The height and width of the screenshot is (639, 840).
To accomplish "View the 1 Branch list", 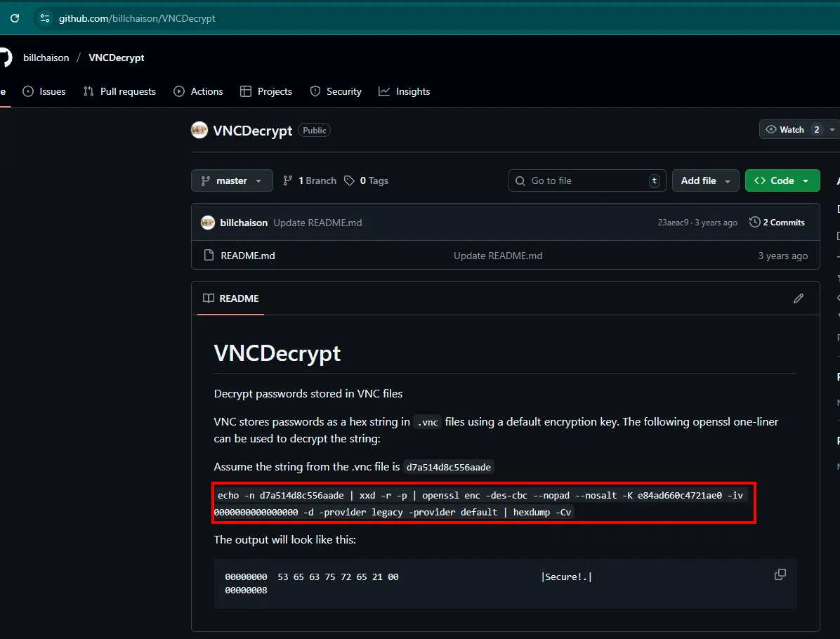I will click(x=310, y=181).
